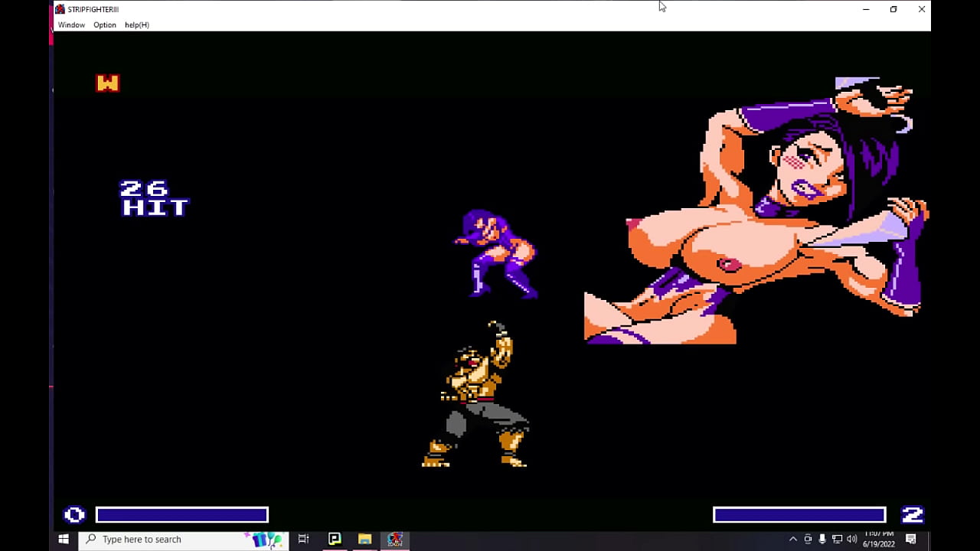Screen dimensions: 980x551
Task: Open Task View from the taskbar
Action: (x=303, y=540)
